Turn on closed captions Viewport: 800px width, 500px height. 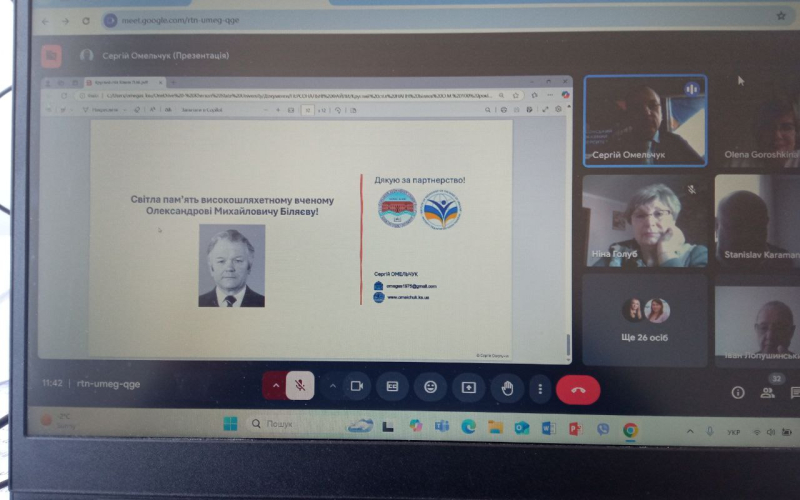393,387
